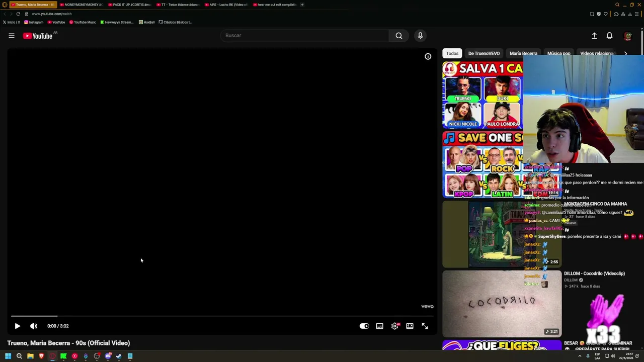The height and width of the screenshot is (362, 644).
Task: Select the Todos filter chip
Action: (x=452, y=53)
